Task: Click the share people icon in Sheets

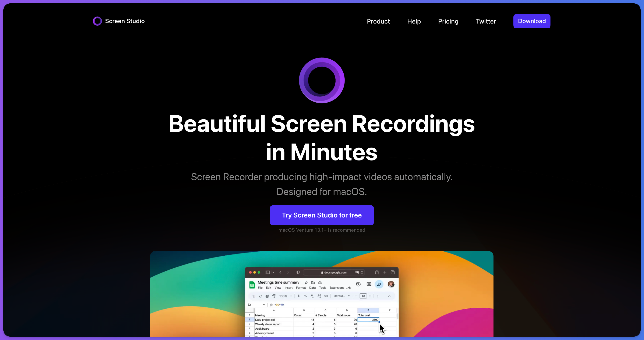Action: [x=379, y=284]
